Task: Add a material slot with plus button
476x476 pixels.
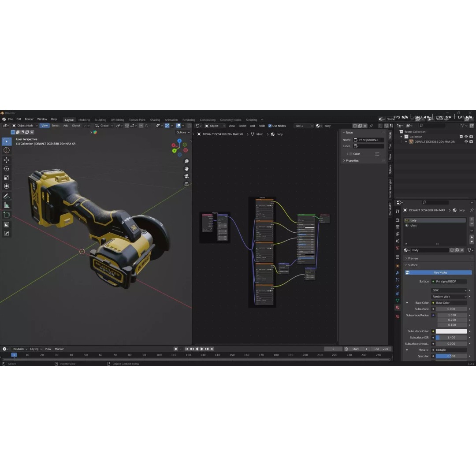Action: (472, 219)
